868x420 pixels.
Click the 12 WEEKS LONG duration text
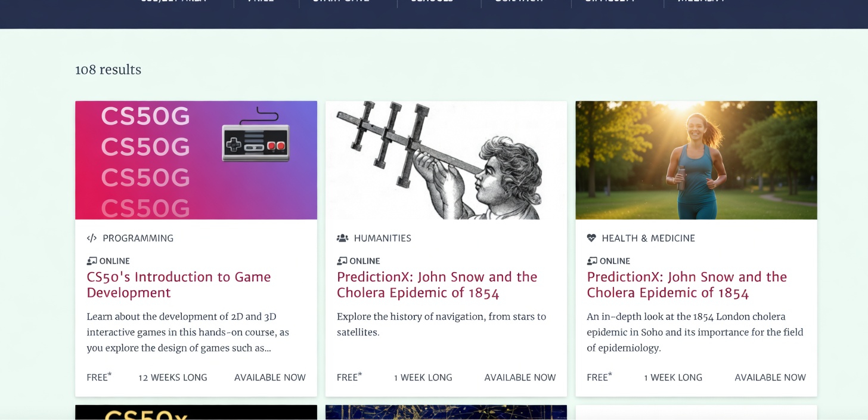click(173, 378)
